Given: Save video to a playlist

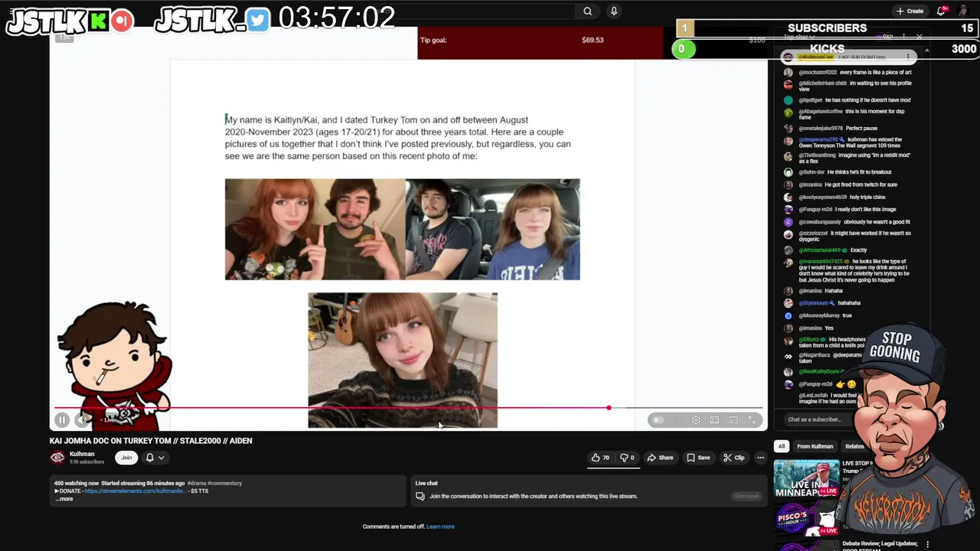Looking at the screenshot, I should point(697,458).
